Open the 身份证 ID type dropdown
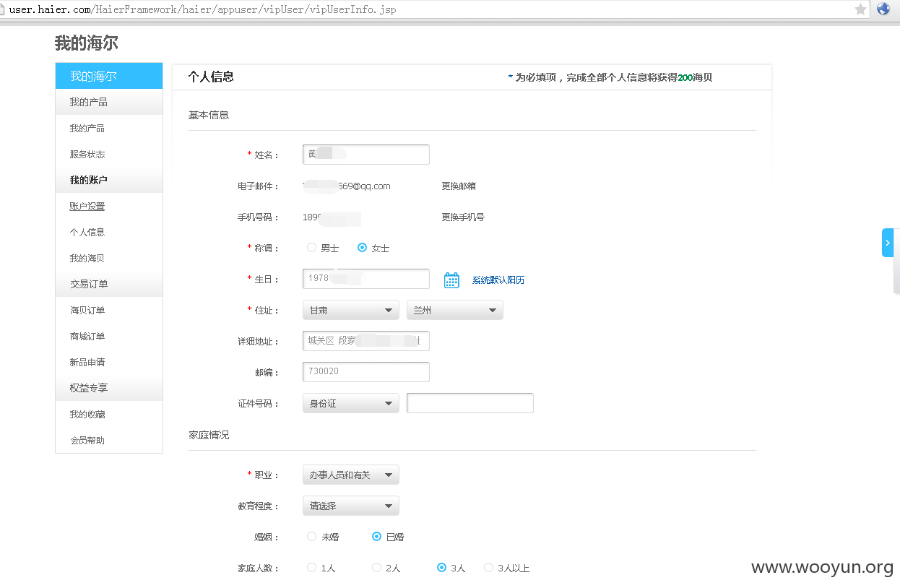The width and height of the screenshot is (900, 588). 351,403
